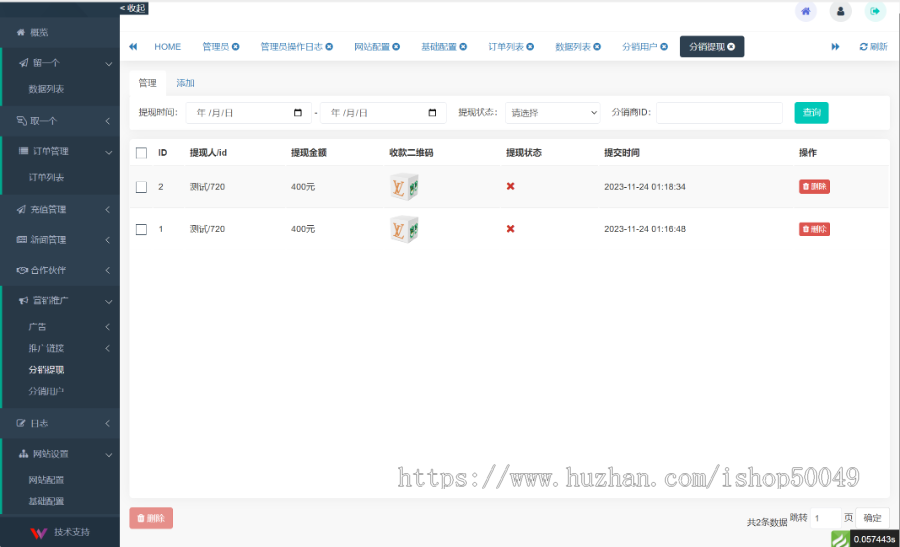
Task: Open the QR code thumbnail in row ID 1
Action: [404, 229]
